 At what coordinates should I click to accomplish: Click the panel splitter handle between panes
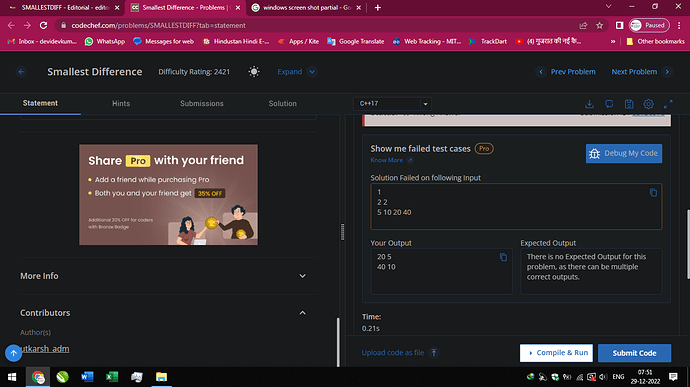[342, 232]
